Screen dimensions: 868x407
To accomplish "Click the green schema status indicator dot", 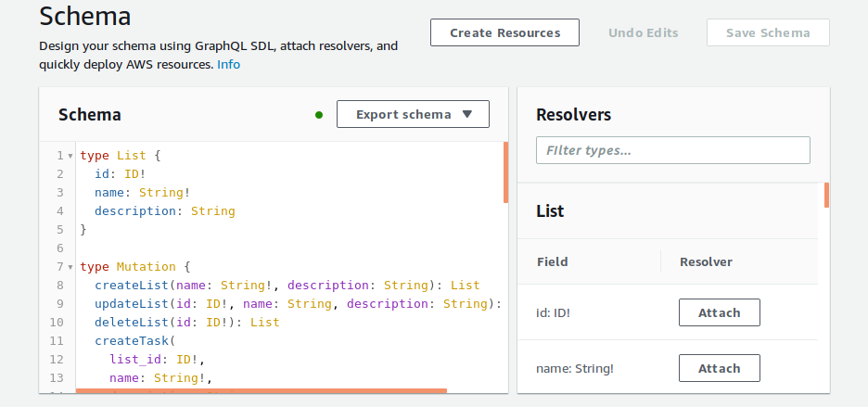I will [319, 115].
